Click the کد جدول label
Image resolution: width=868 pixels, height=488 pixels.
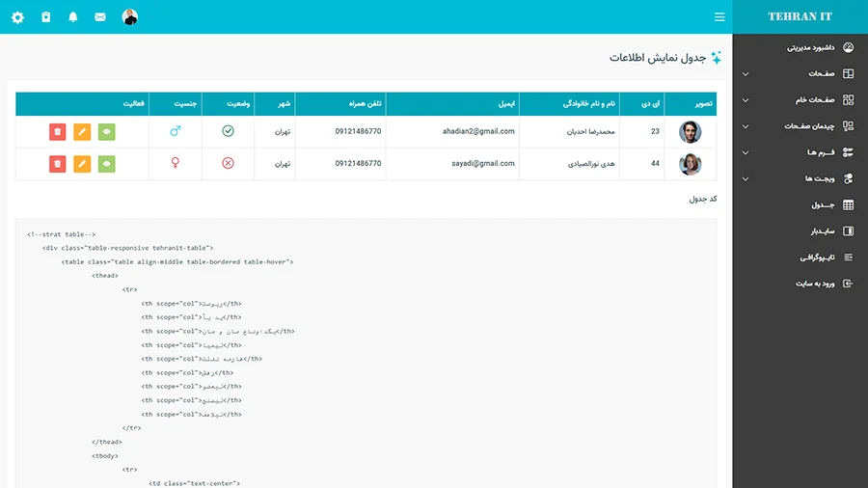tap(703, 199)
